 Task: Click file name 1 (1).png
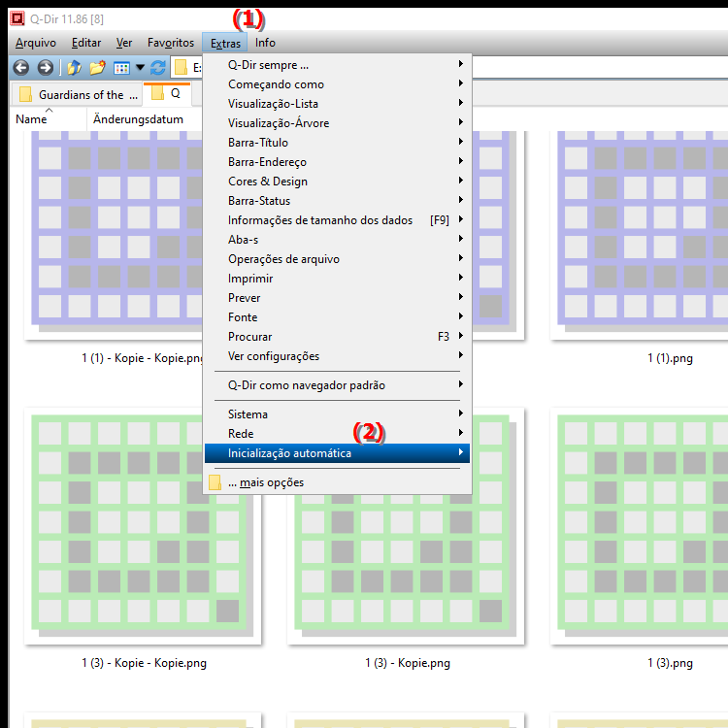670,358
